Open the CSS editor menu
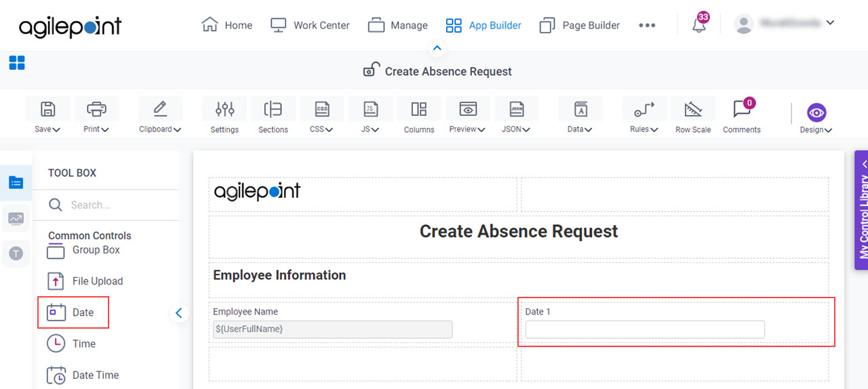Viewport: 868px width, 389px height. [322, 116]
